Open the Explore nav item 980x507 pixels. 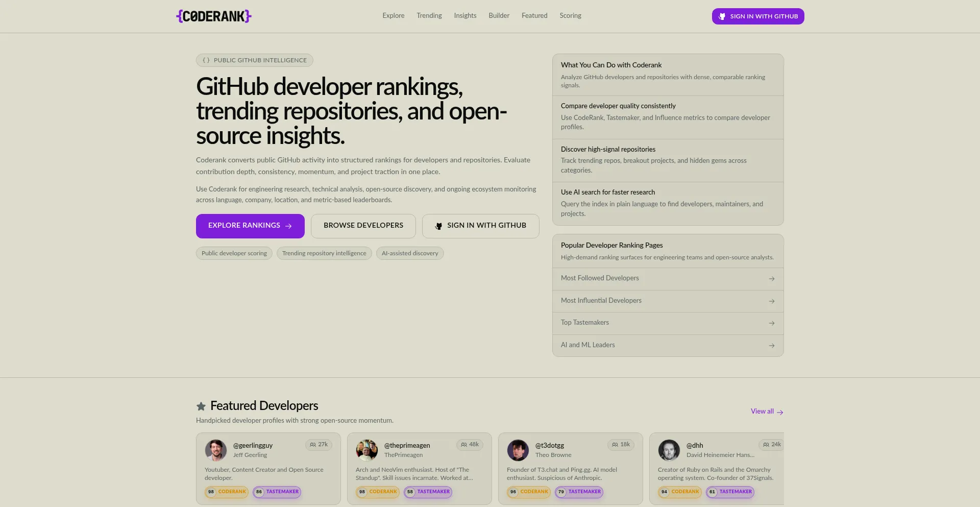(x=394, y=16)
